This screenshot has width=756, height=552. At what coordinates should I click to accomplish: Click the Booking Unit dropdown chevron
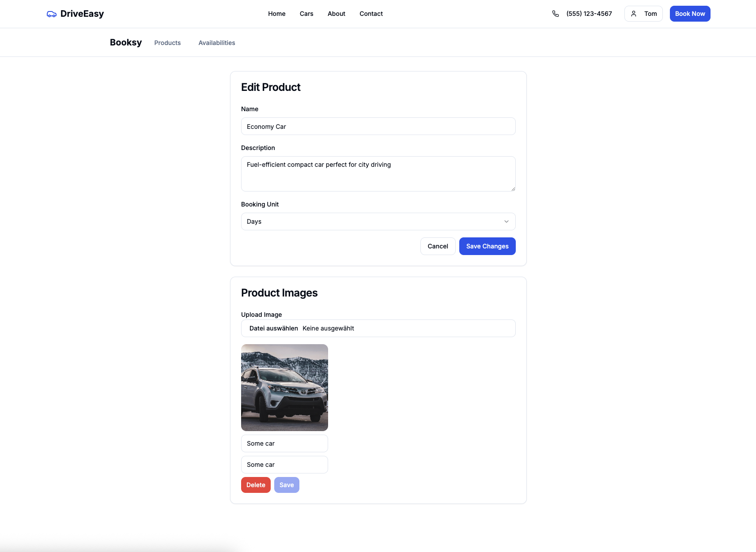click(507, 222)
